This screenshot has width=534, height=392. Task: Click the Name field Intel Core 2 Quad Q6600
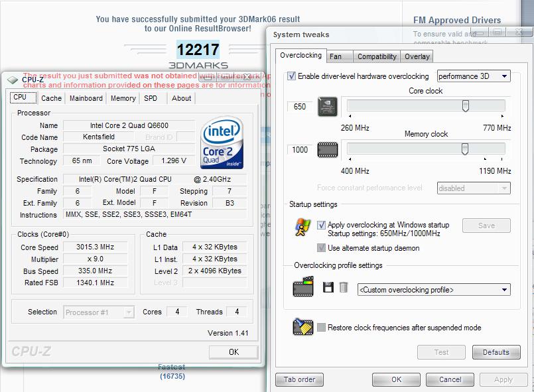click(x=129, y=125)
